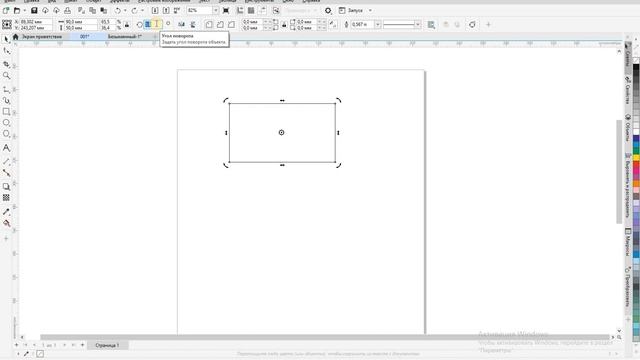Click the Copy icon in the standard toolbar

pos(93,10)
